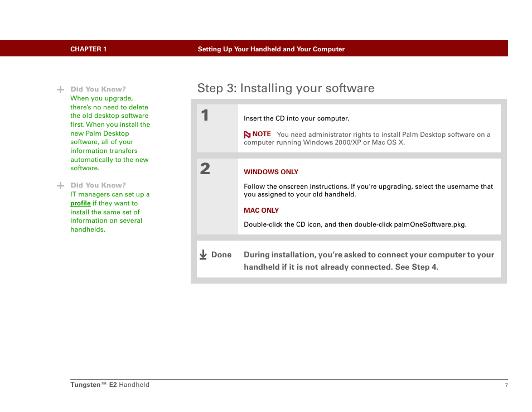Screen dimensions: 532x412
Task: Click the red 'NOTE' word
Action: coord(262,134)
